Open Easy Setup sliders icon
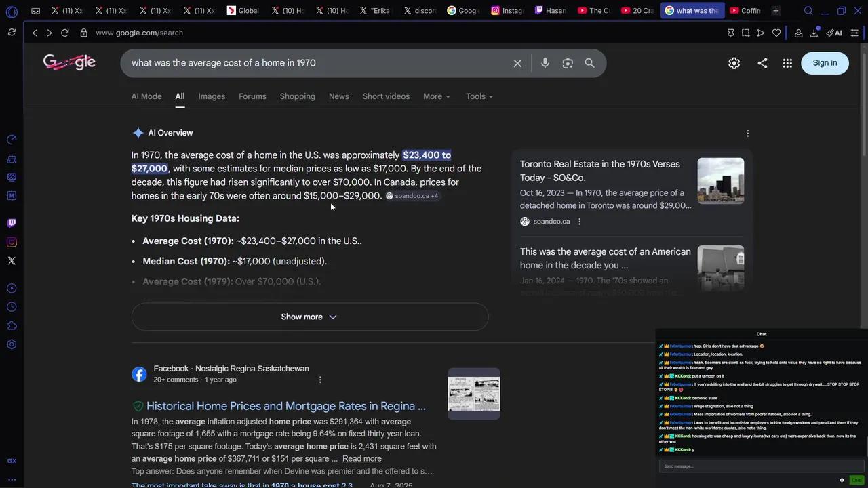Viewport: 868px width, 488px height. (x=854, y=33)
